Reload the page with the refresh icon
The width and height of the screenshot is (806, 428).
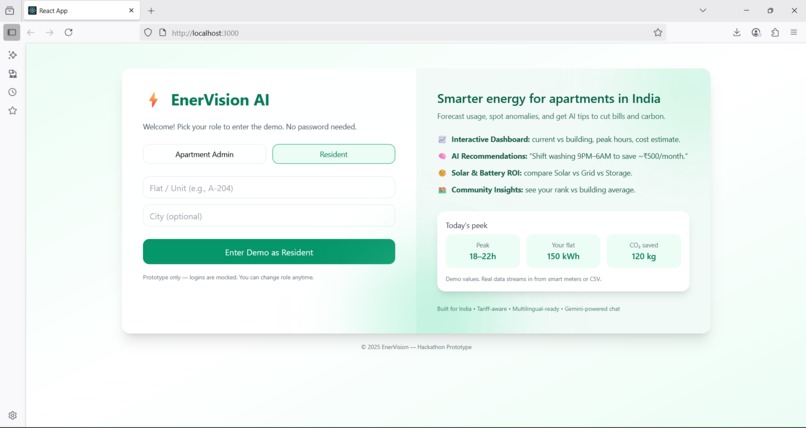[x=68, y=32]
